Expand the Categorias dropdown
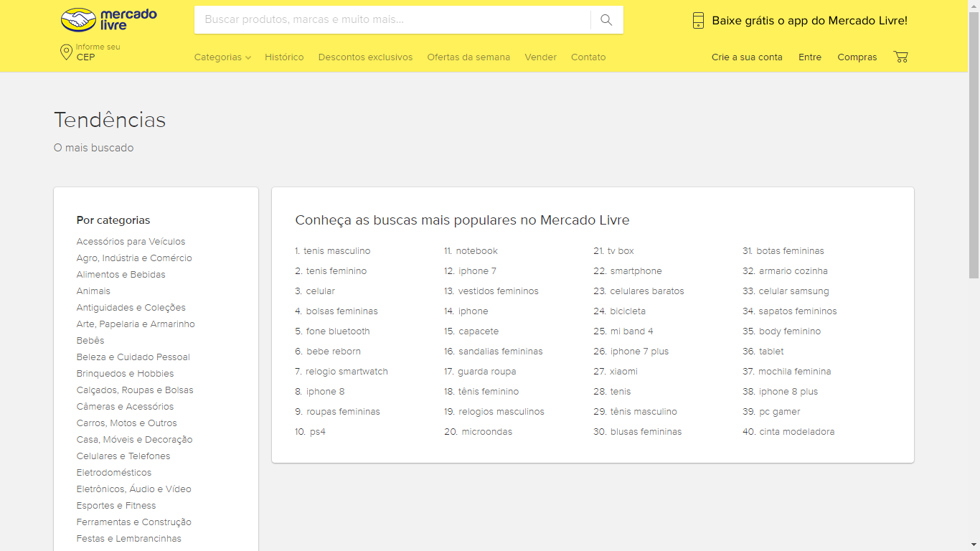The image size is (980, 551). [222, 57]
